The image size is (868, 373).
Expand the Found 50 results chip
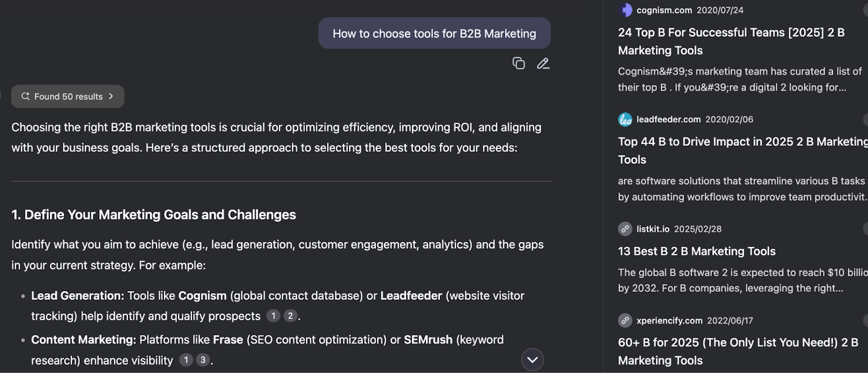[68, 97]
